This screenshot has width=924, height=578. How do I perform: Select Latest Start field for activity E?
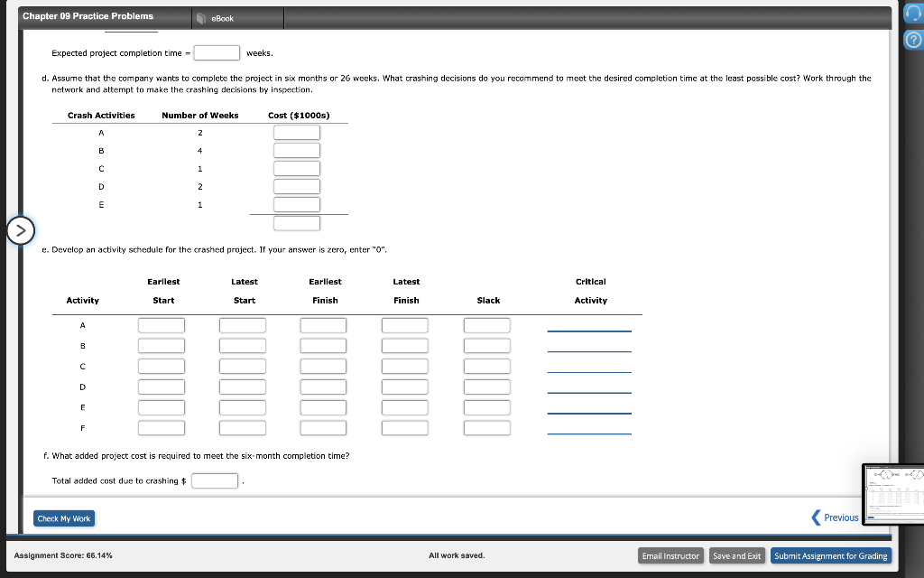point(242,407)
